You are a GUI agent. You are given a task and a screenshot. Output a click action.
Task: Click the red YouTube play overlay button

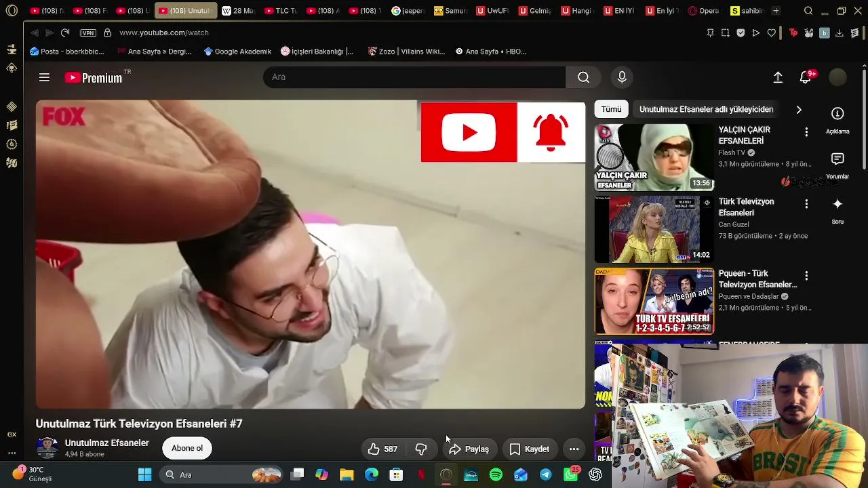click(469, 132)
